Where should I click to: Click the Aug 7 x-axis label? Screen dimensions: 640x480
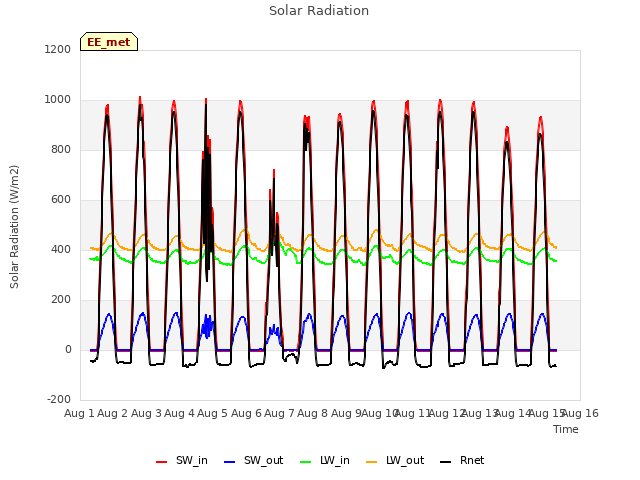(x=279, y=413)
